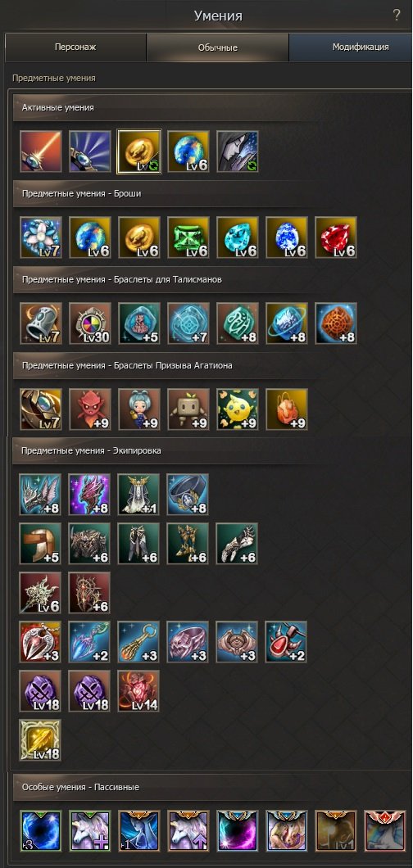Select the yellow chick agathion +9 skill
The image size is (413, 868).
(x=238, y=409)
